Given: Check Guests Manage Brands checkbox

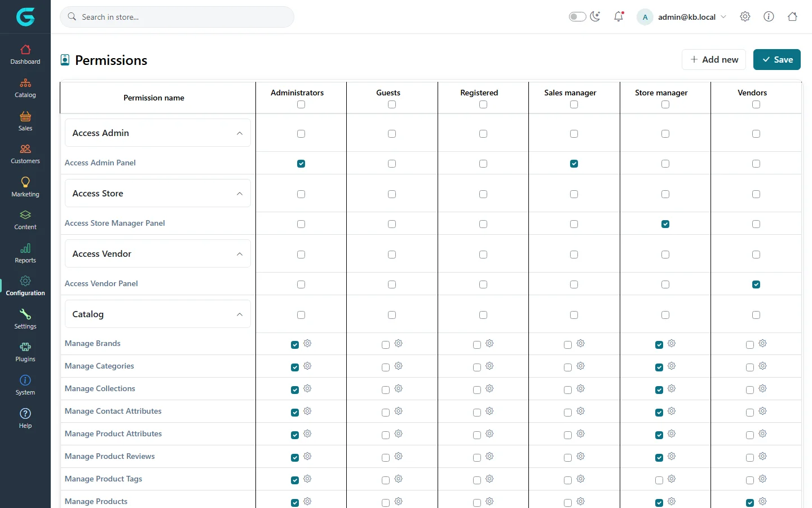Looking at the screenshot, I should click(386, 345).
